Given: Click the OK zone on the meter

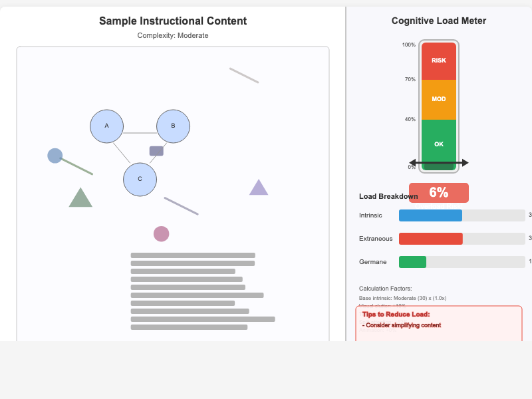Looking at the screenshot, I should click(438, 144).
